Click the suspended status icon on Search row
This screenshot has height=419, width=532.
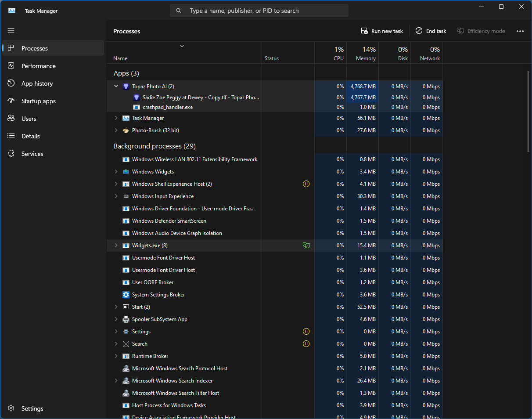click(x=306, y=344)
